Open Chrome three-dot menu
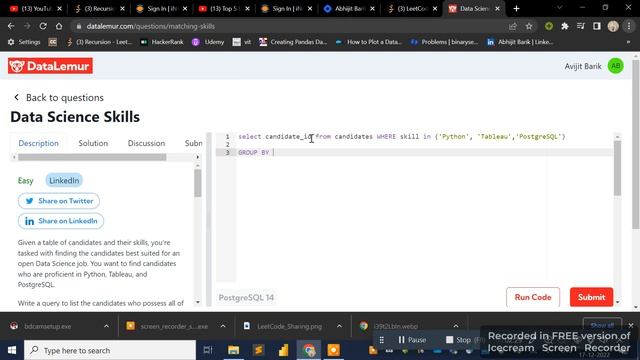This screenshot has height=360, width=640. tap(629, 26)
